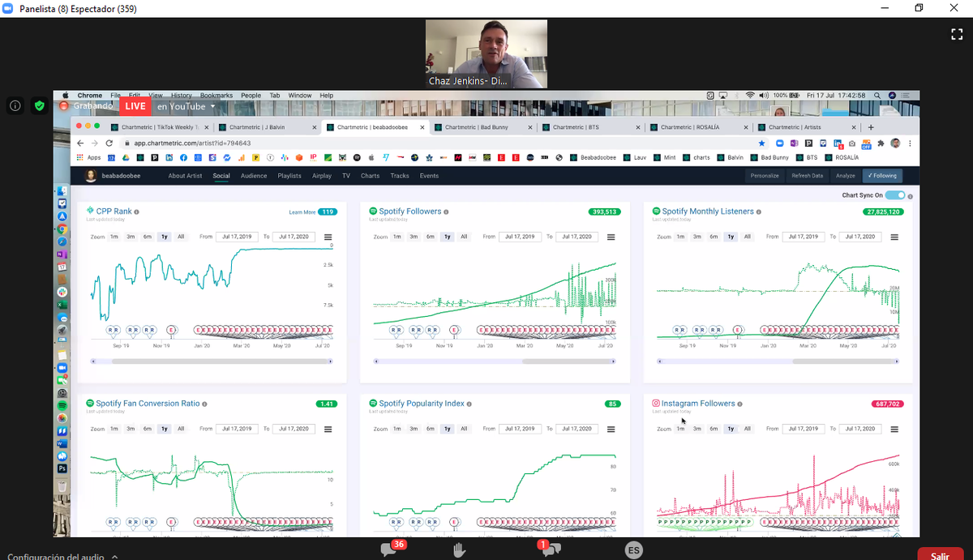Select All zoom on Spotify Popularity Index
Image resolution: width=973 pixels, height=560 pixels.
pyautogui.click(x=464, y=429)
